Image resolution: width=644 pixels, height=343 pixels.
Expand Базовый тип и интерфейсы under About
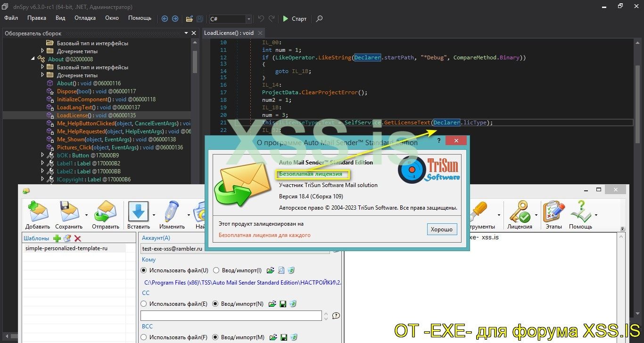(42, 67)
